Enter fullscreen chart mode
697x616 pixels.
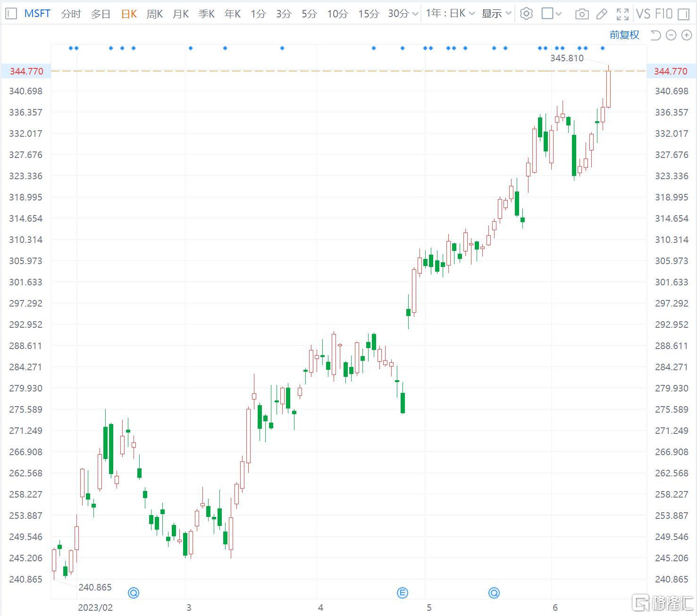623,14
